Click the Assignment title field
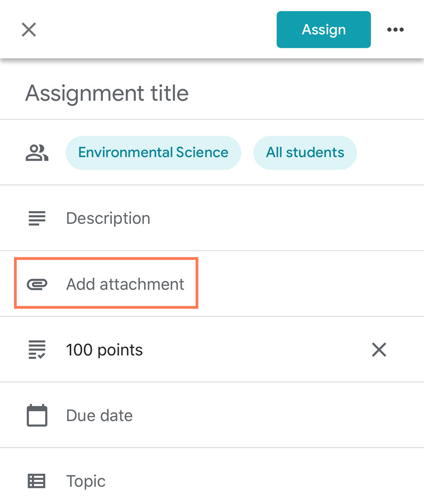 tap(106, 93)
